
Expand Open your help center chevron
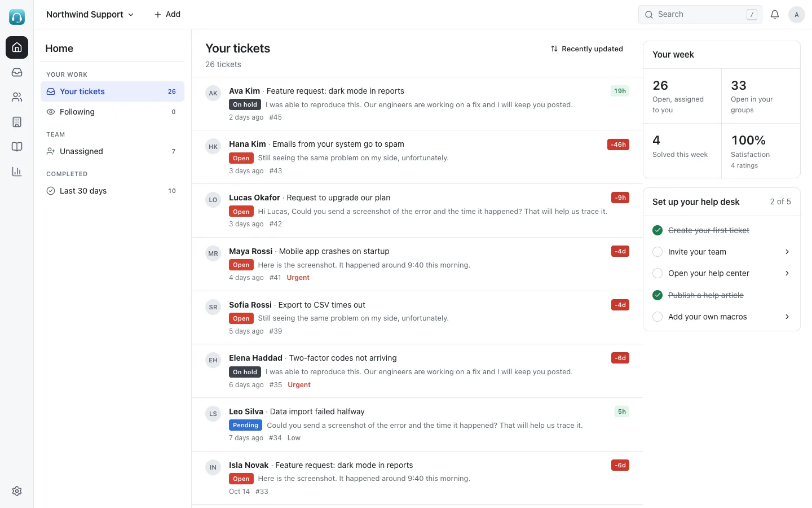pos(787,273)
